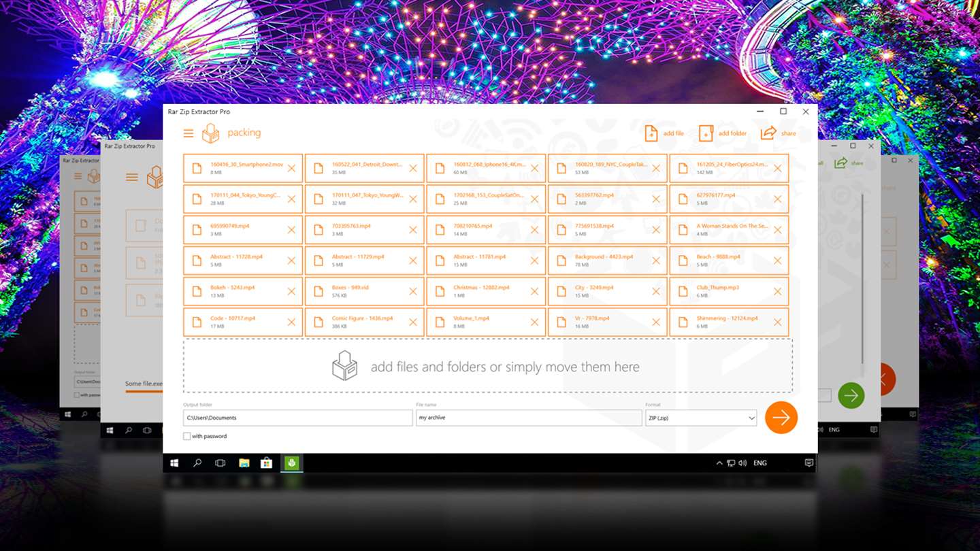Remove the A Woman Stands On The Se file
Image resolution: width=980 pixels, height=551 pixels.
coord(777,230)
